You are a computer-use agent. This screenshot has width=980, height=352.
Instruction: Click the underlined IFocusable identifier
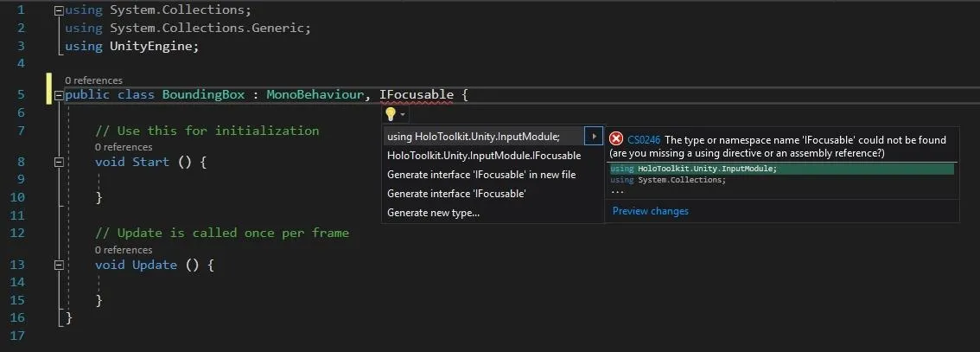click(x=417, y=94)
